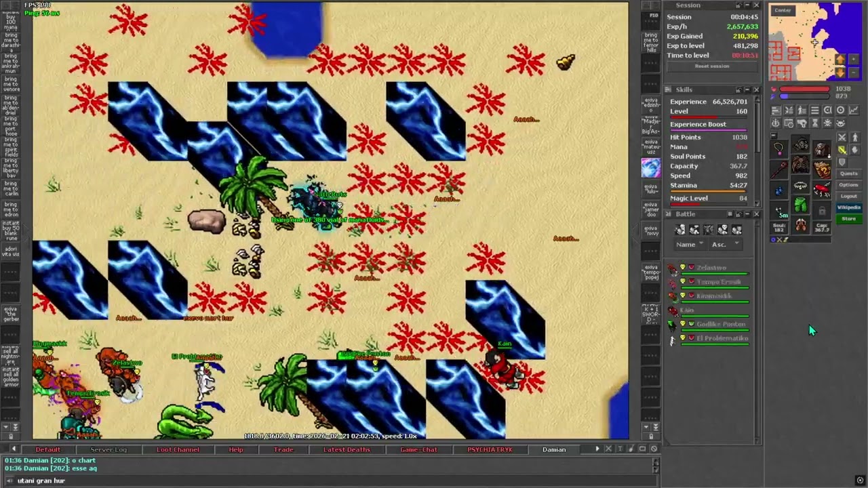
Task: Toggle second Battle list filter icon
Action: coord(694,229)
